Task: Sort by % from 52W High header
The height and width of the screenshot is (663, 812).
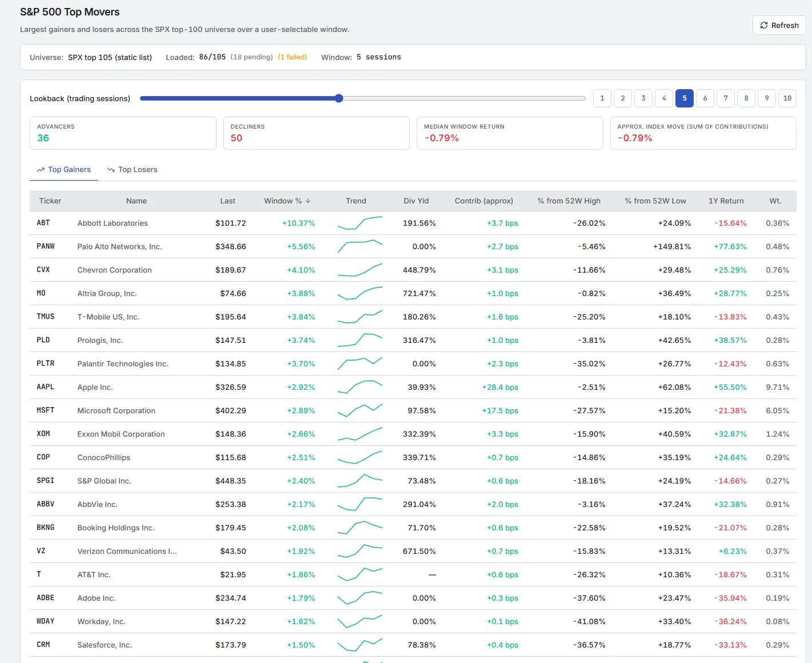Action: [569, 201]
